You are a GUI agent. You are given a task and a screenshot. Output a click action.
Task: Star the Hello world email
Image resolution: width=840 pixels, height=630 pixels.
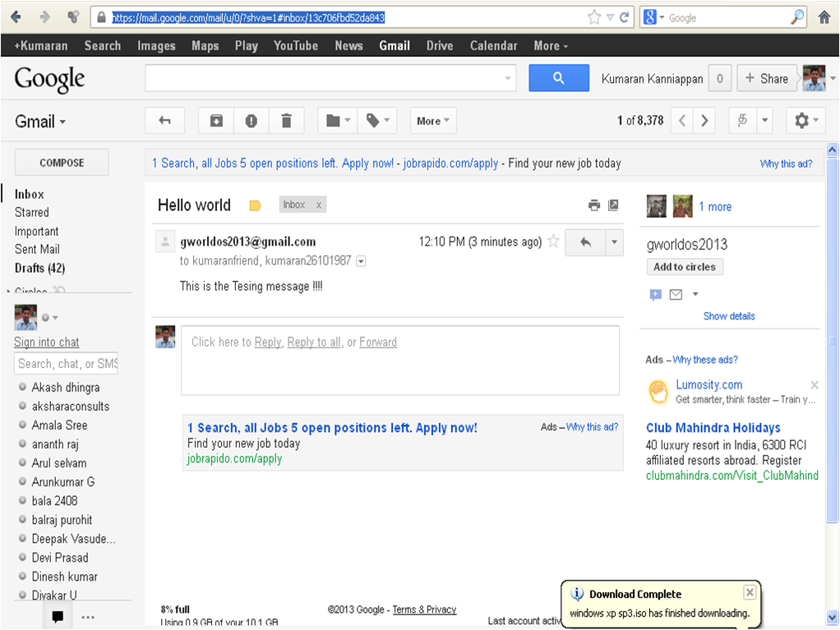pos(553,241)
